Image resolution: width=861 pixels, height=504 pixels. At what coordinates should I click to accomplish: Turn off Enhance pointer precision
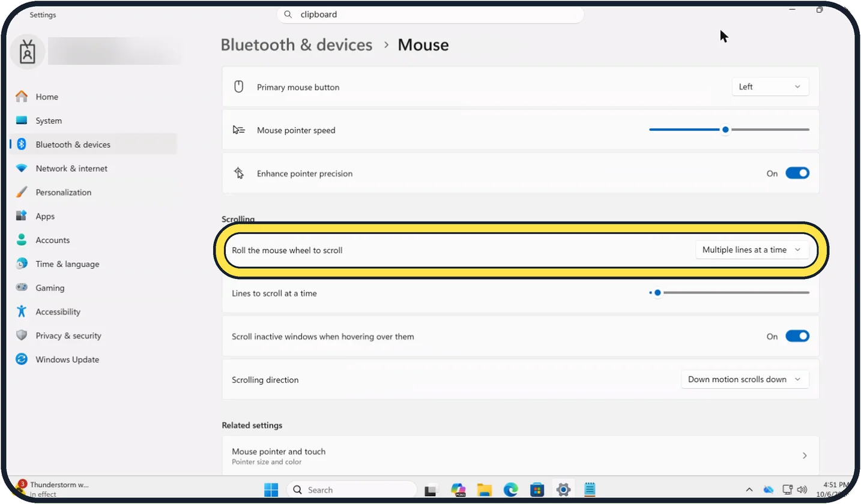click(797, 173)
